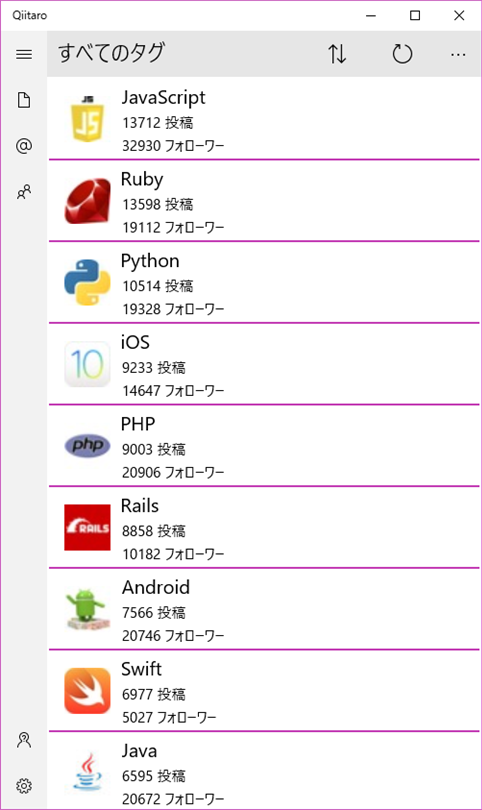Click the Rails red logo
Screen dimensions: 482x810
87,527
